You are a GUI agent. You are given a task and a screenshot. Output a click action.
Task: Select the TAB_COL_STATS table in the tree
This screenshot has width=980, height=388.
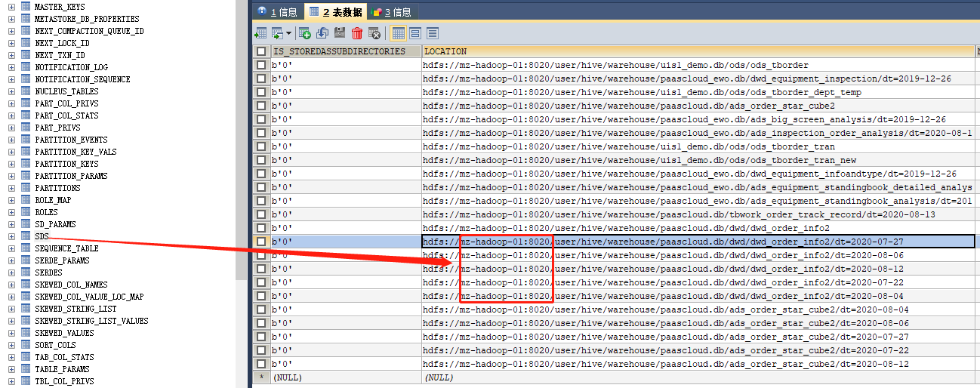64,357
